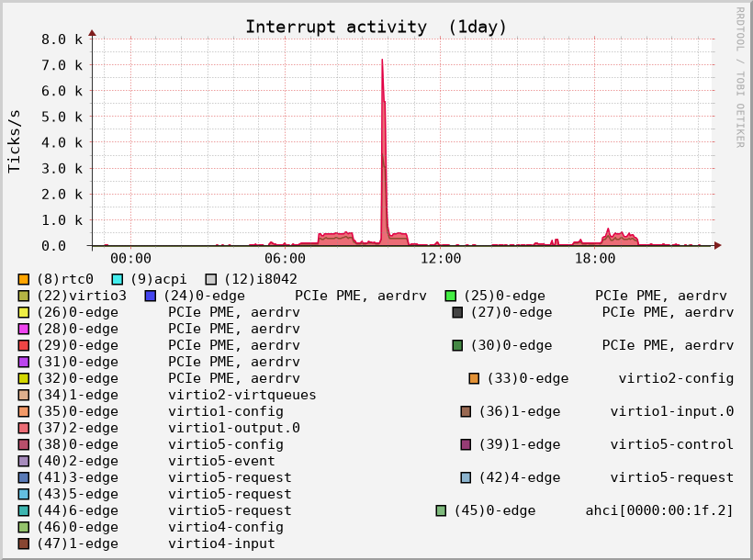
Task: Click the purple (39)1-edge virtio5-control swatch
Action: 466,444
